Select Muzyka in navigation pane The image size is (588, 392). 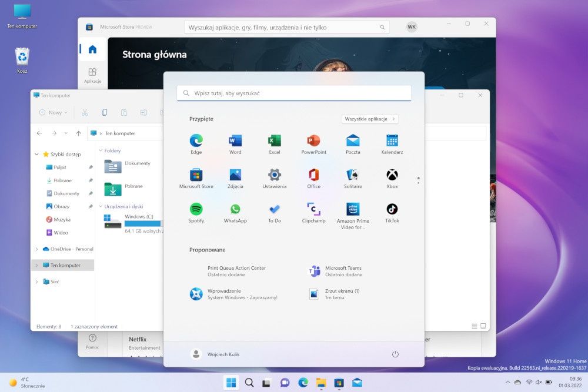(x=62, y=219)
